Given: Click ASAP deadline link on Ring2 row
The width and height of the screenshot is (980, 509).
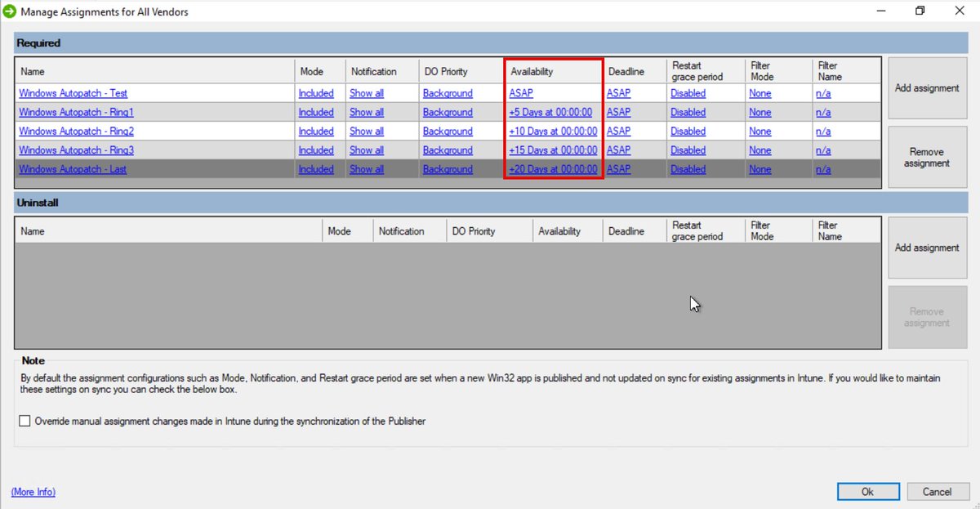Looking at the screenshot, I should (617, 131).
